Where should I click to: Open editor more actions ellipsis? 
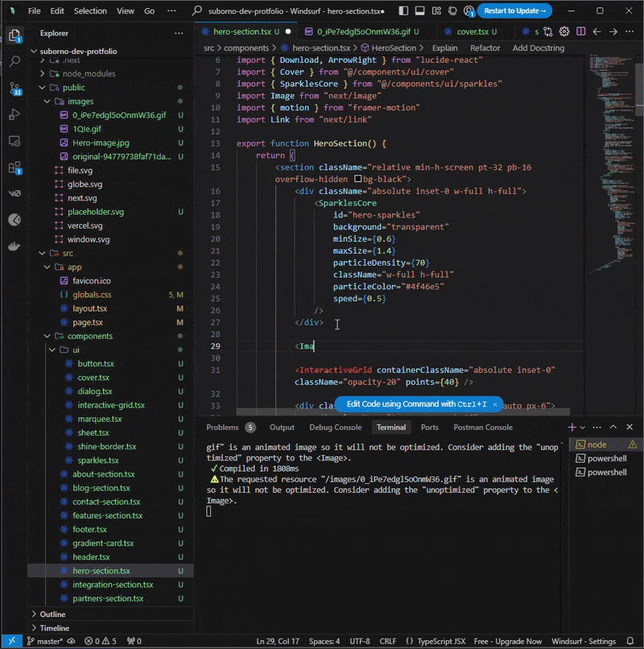pos(630,31)
